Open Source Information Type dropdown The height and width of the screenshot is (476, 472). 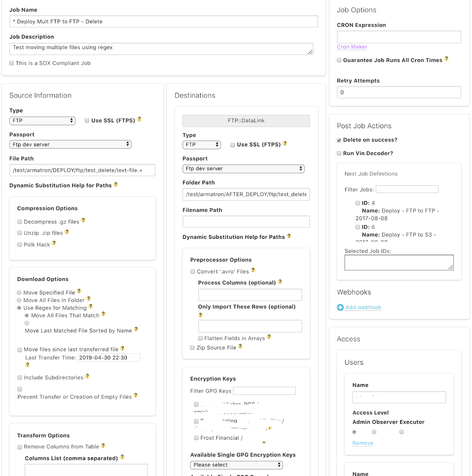point(42,120)
